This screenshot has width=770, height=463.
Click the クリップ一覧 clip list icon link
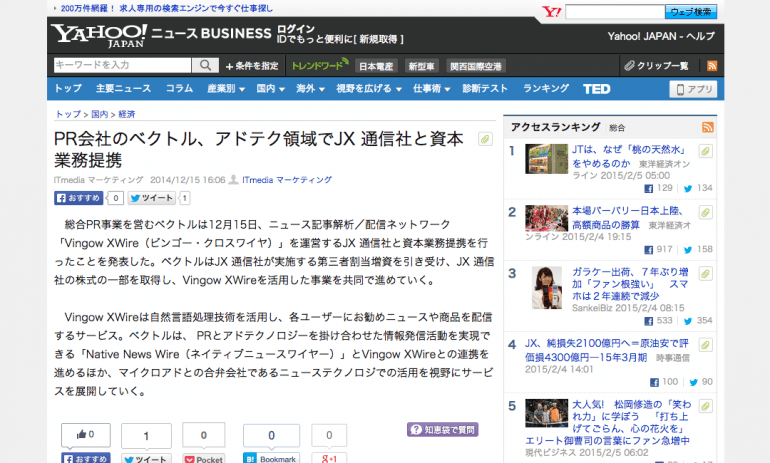656,65
